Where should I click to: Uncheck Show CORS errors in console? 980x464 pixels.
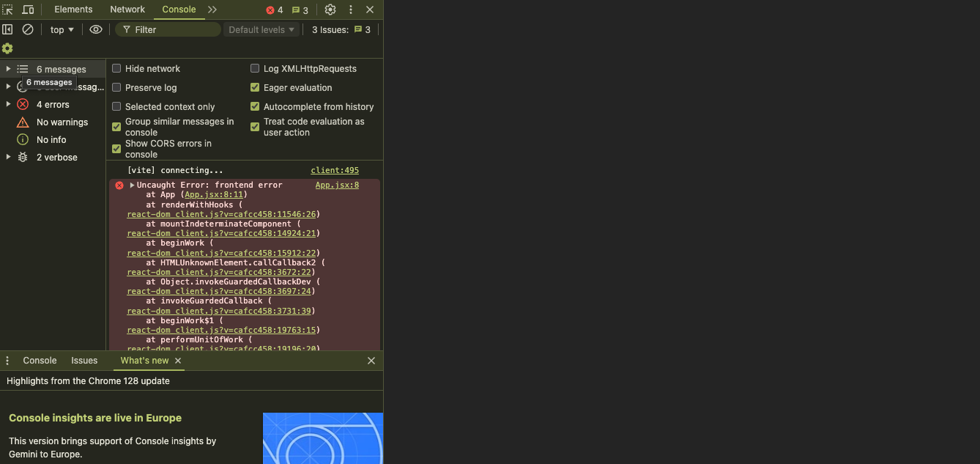tap(116, 149)
